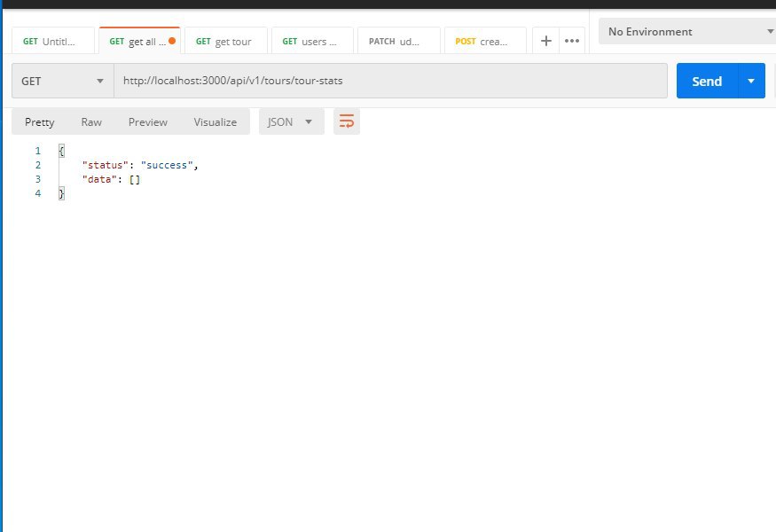Open the PATCH request tab
The width and height of the screenshot is (776, 532).
(399, 41)
